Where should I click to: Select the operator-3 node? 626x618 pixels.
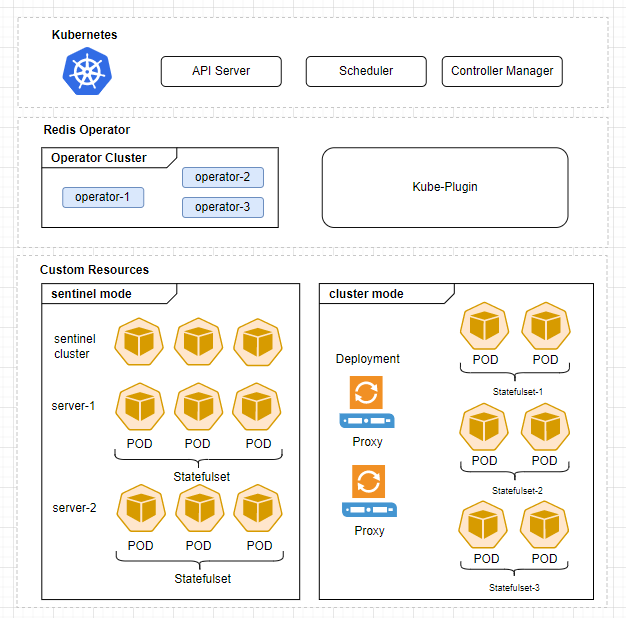(223, 207)
